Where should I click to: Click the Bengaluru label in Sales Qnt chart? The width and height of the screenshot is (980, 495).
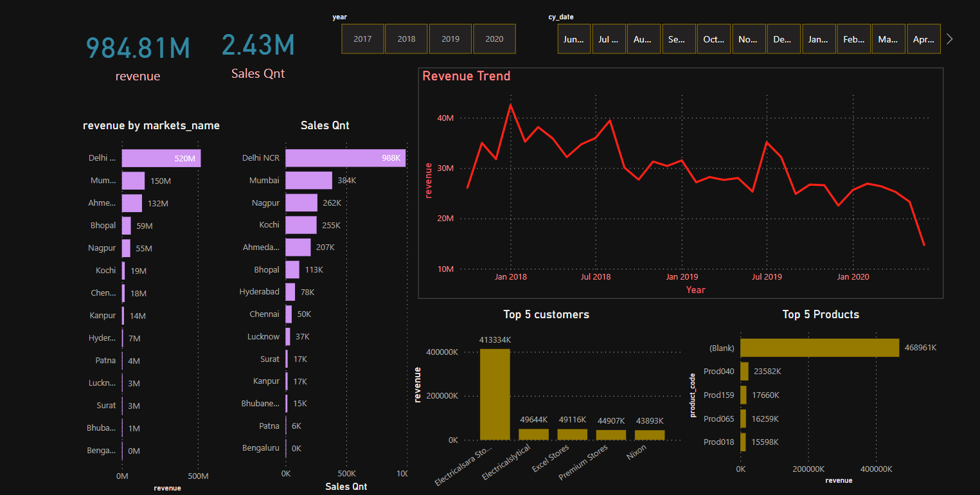[261, 448]
